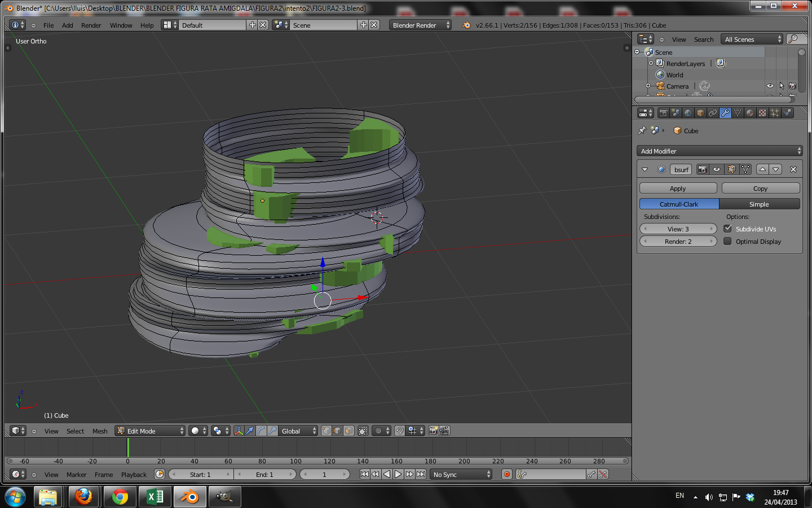Click the Apply modifier button
The image size is (812, 508).
click(x=678, y=189)
